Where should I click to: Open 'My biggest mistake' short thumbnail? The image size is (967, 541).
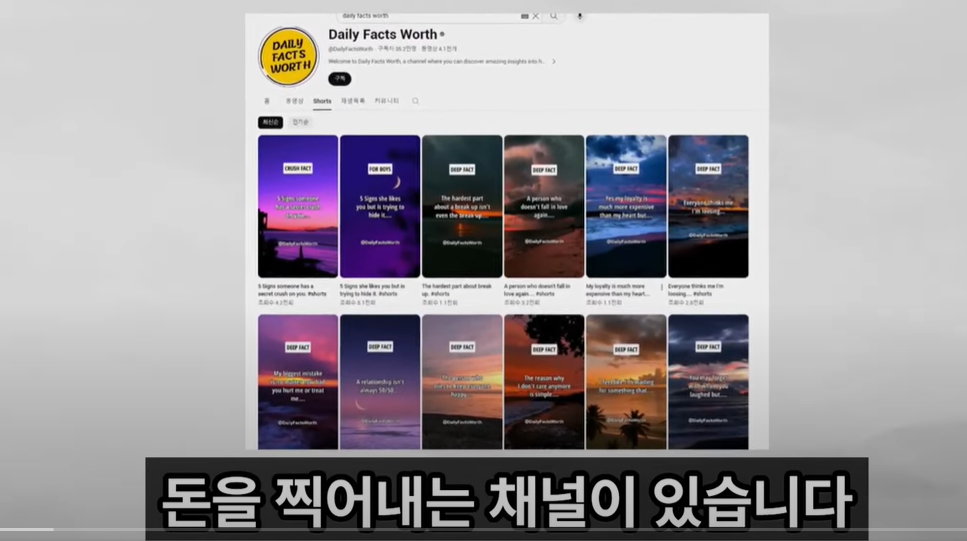pos(298,382)
